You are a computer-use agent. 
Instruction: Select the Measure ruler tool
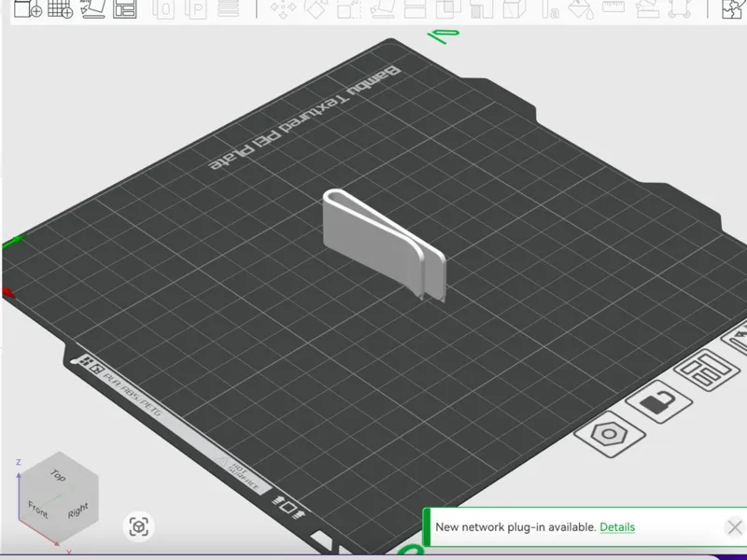[613, 7]
